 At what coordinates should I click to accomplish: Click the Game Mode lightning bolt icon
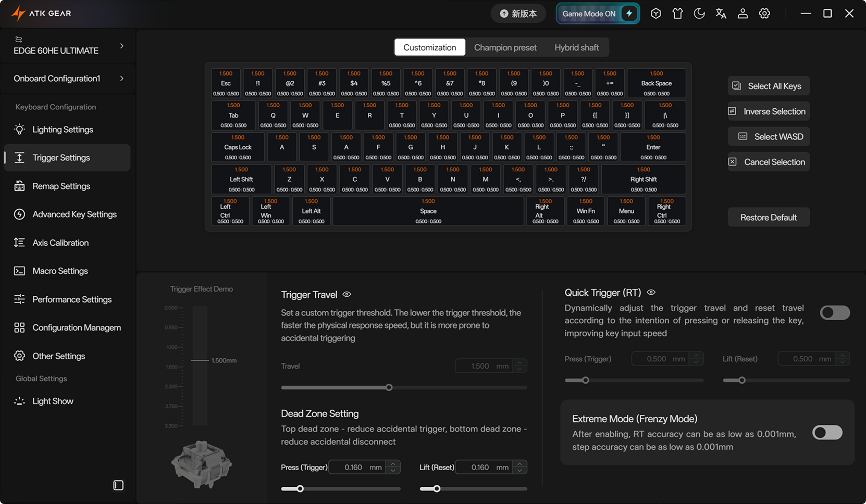point(629,14)
